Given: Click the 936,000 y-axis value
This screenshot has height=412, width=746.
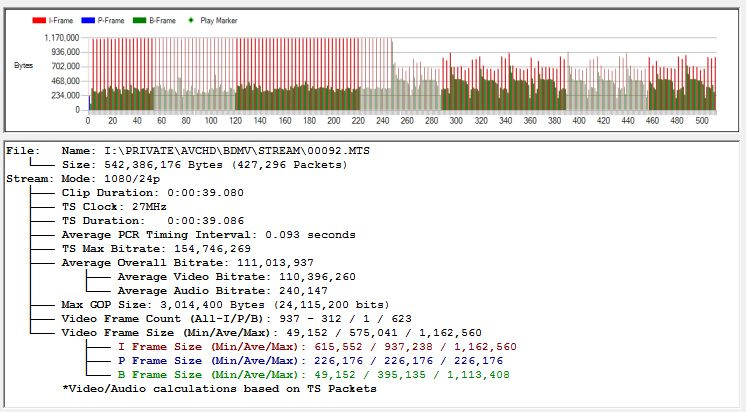Looking at the screenshot, I should (x=66, y=52).
